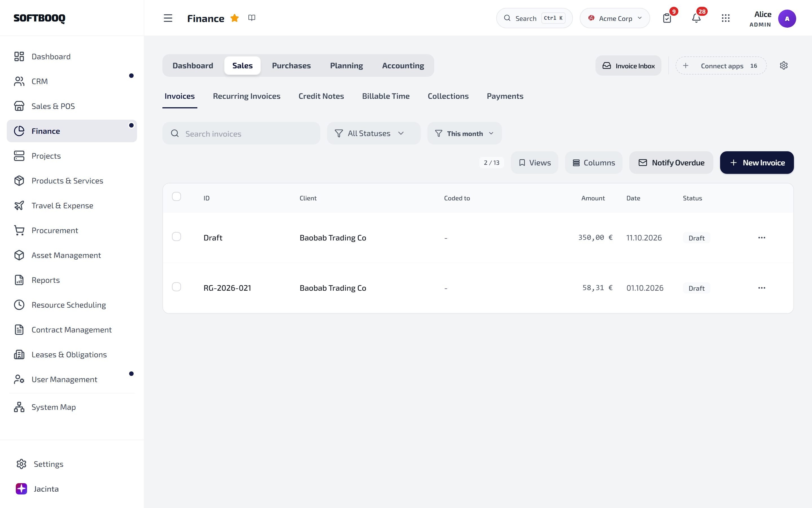
Task: Open Leases & Obligations
Action: (x=72, y=355)
